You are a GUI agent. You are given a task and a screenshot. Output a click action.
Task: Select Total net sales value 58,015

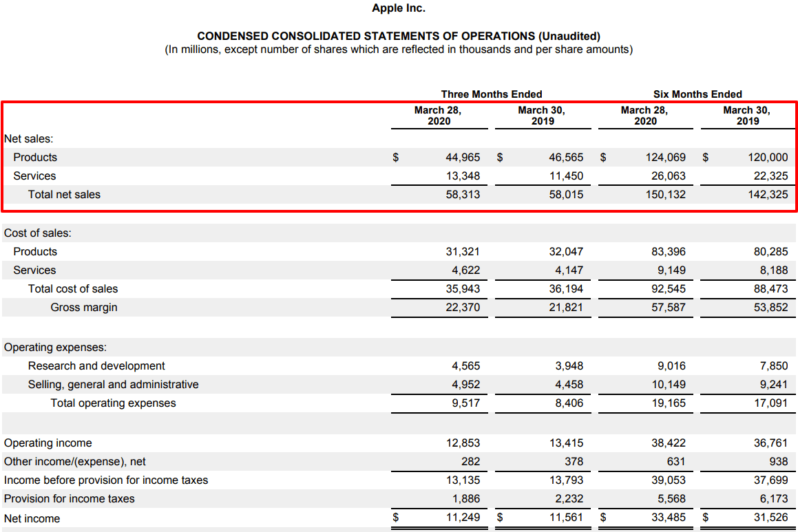coord(566,195)
